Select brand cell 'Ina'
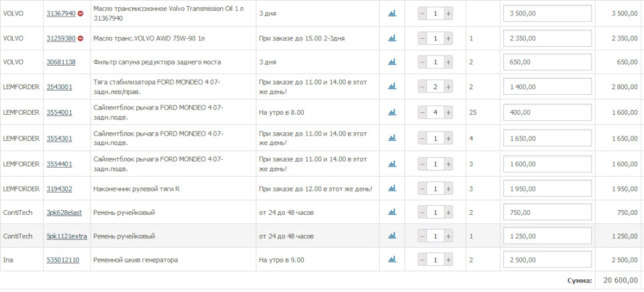 [x=8, y=260]
